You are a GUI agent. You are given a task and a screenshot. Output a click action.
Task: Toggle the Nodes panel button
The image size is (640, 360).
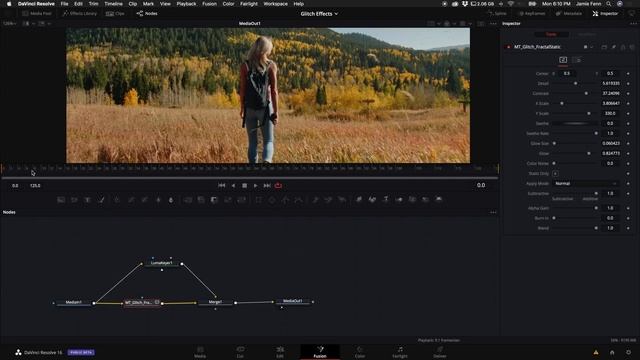click(147, 13)
